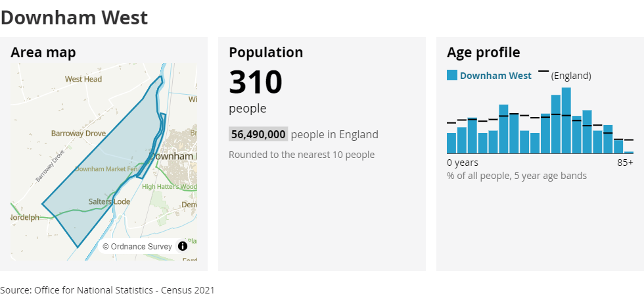
Task: Click the large 310 population number
Action: tap(256, 82)
